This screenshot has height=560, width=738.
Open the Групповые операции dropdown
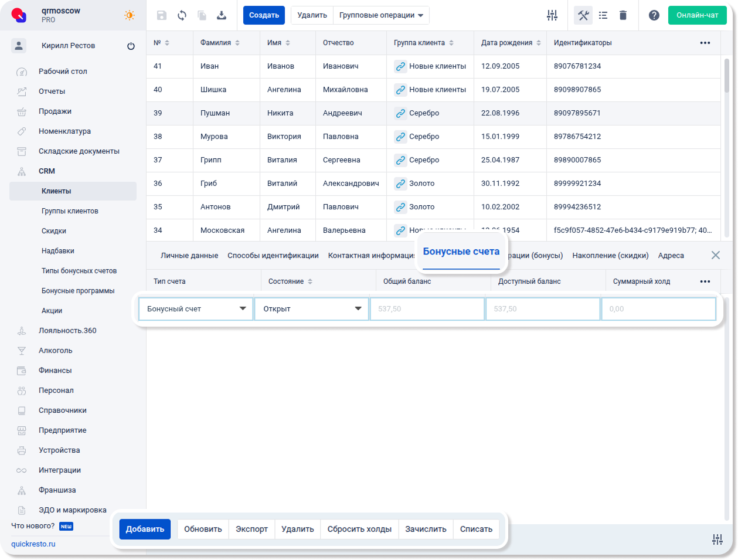(x=381, y=15)
